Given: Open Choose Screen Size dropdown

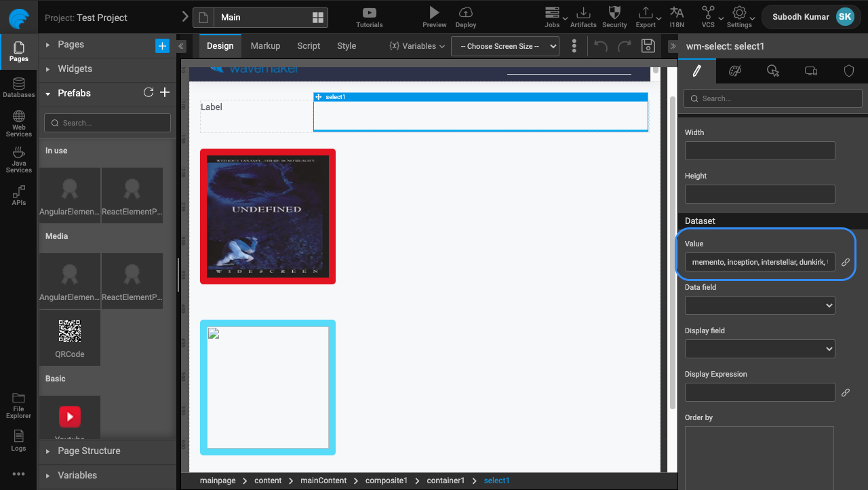Looking at the screenshot, I should (x=505, y=46).
